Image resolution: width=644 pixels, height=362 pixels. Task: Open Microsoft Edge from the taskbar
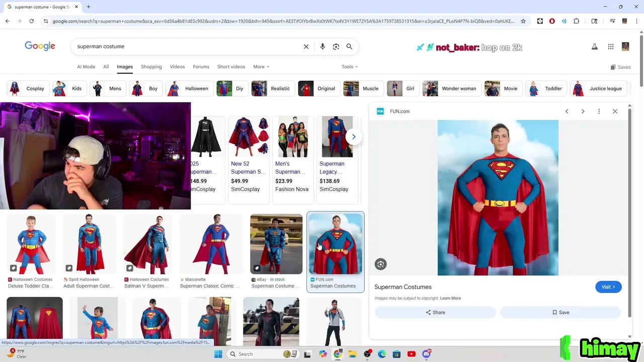pyautogui.click(x=382, y=354)
